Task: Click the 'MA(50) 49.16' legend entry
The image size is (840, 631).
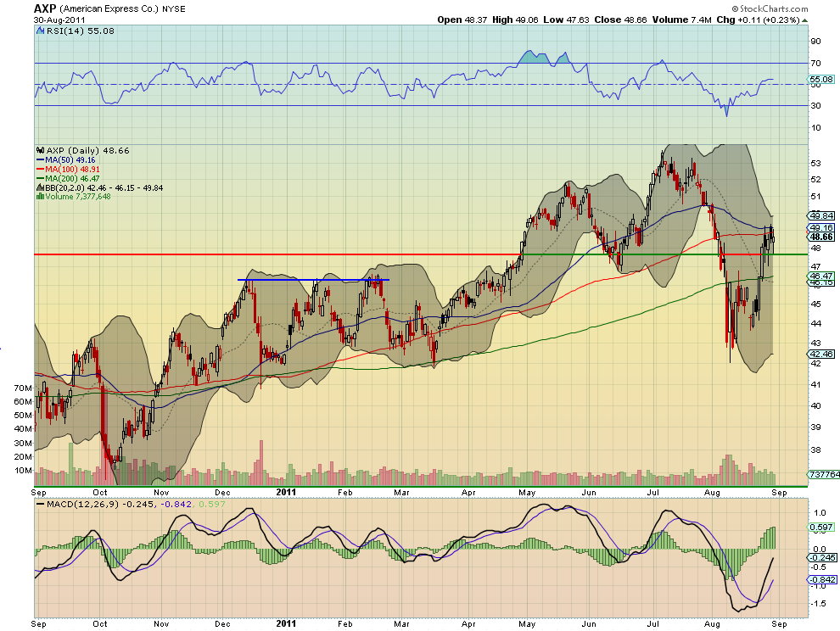Action: pyautogui.click(x=70, y=160)
